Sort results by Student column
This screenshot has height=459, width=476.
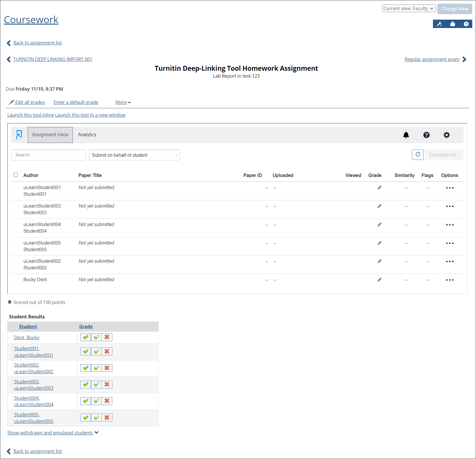(x=28, y=326)
